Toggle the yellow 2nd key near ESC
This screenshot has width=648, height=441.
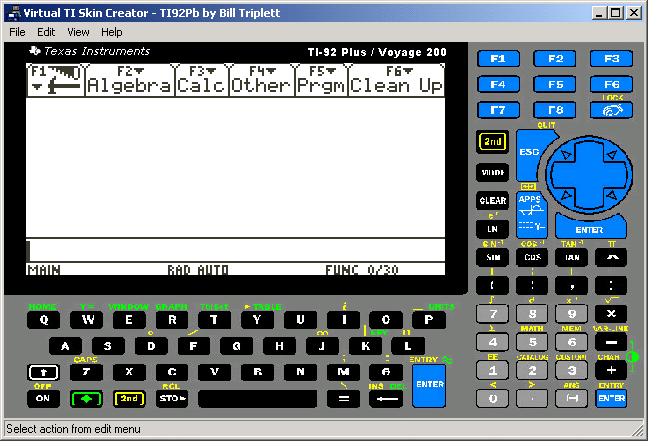click(492, 142)
